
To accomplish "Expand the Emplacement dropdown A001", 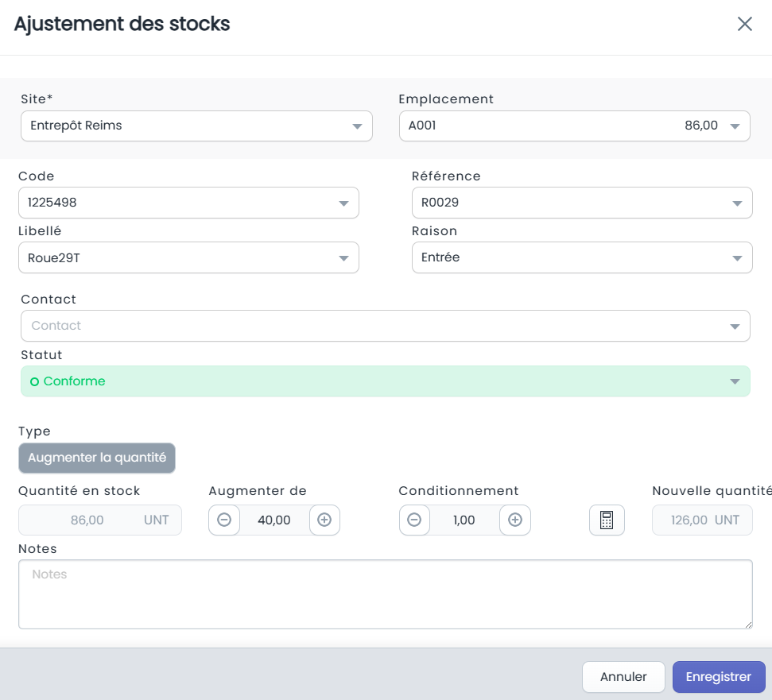I will point(574,126).
